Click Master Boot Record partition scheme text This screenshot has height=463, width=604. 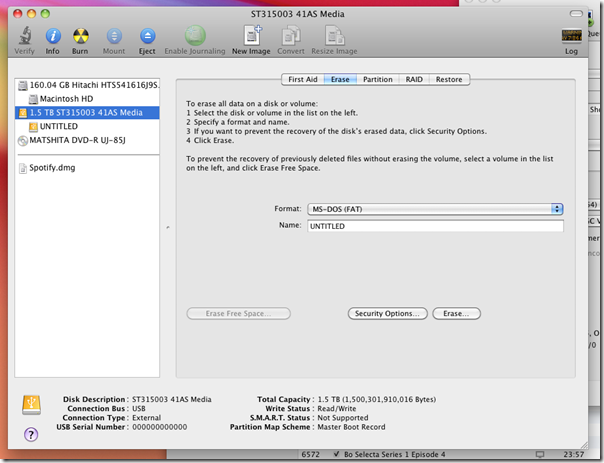click(351, 427)
